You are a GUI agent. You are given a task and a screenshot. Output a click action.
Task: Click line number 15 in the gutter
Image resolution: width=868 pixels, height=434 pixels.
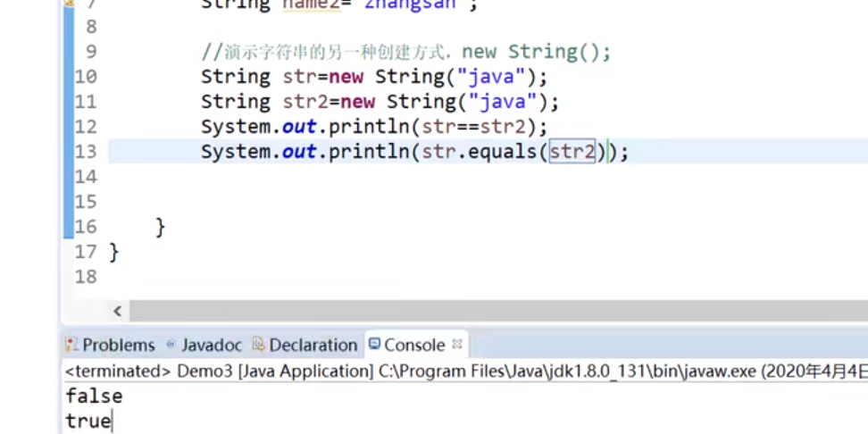tap(86, 202)
